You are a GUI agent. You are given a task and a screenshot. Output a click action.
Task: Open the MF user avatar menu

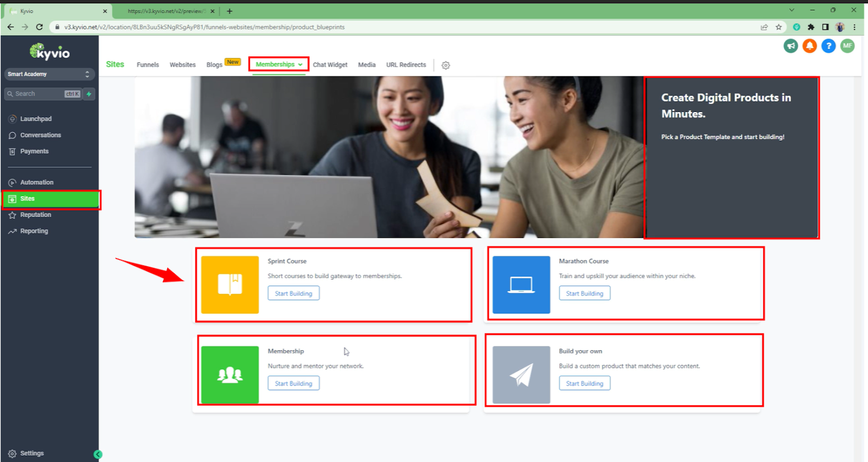coord(847,46)
